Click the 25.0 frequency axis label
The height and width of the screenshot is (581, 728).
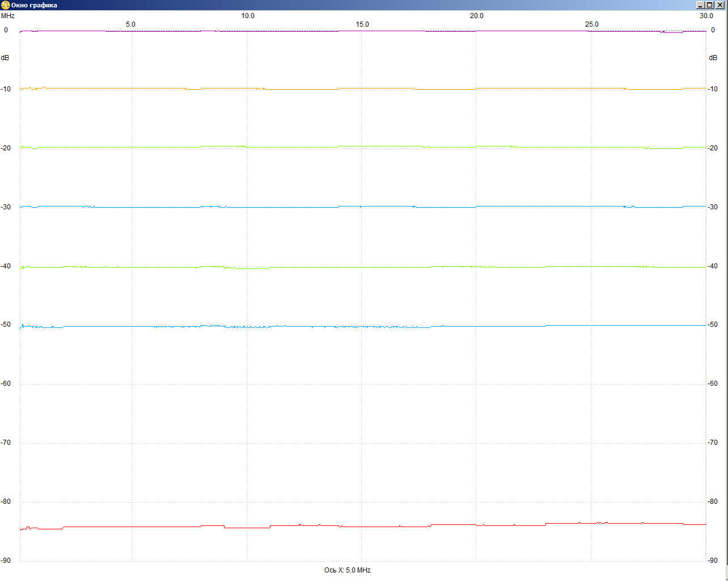coord(591,24)
